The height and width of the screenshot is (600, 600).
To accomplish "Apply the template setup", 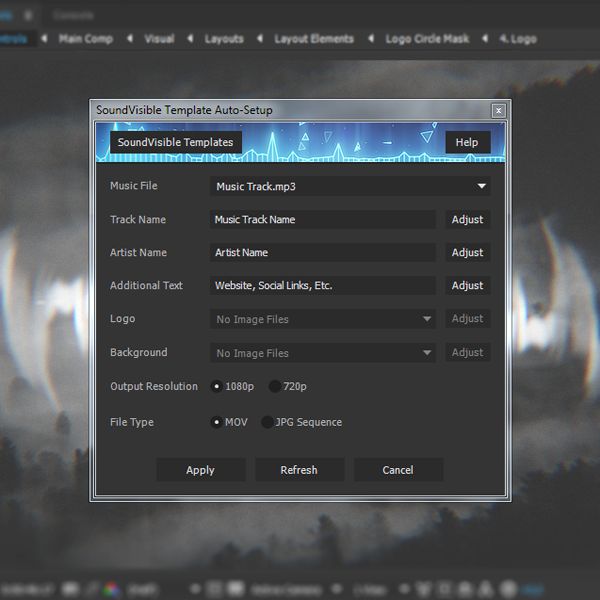I will click(x=201, y=470).
